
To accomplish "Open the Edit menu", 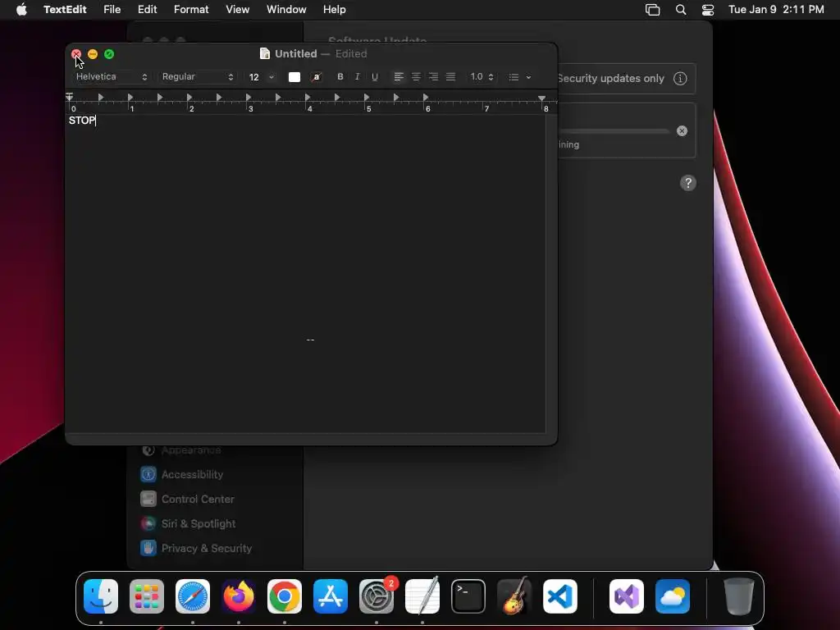I will 148,10.
